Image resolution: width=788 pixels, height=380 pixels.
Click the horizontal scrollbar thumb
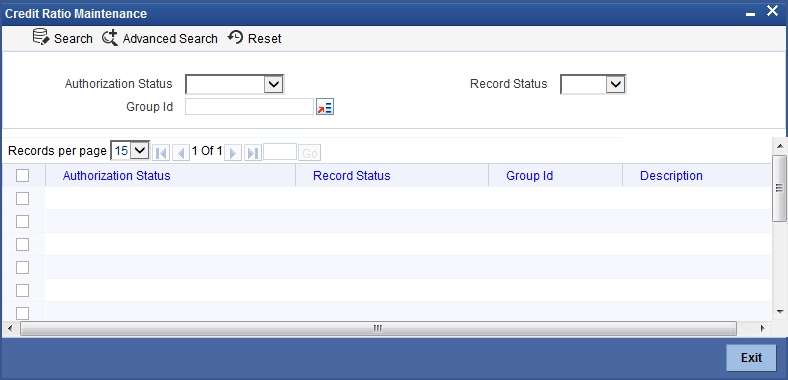pyautogui.click(x=378, y=329)
